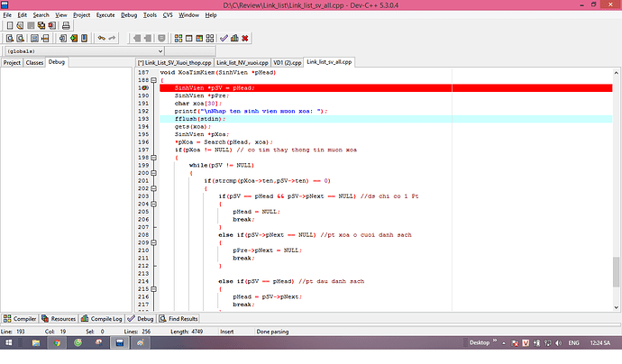This screenshot has width=622, height=364.
Task: Click the Find magnifier toolbar icon
Action: (9, 38)
